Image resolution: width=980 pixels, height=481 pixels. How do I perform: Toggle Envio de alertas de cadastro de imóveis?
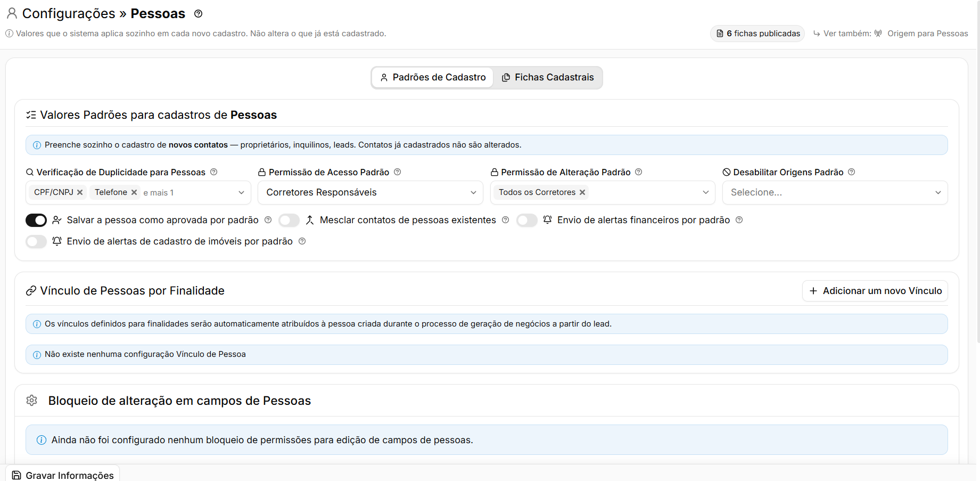(36, 241)
